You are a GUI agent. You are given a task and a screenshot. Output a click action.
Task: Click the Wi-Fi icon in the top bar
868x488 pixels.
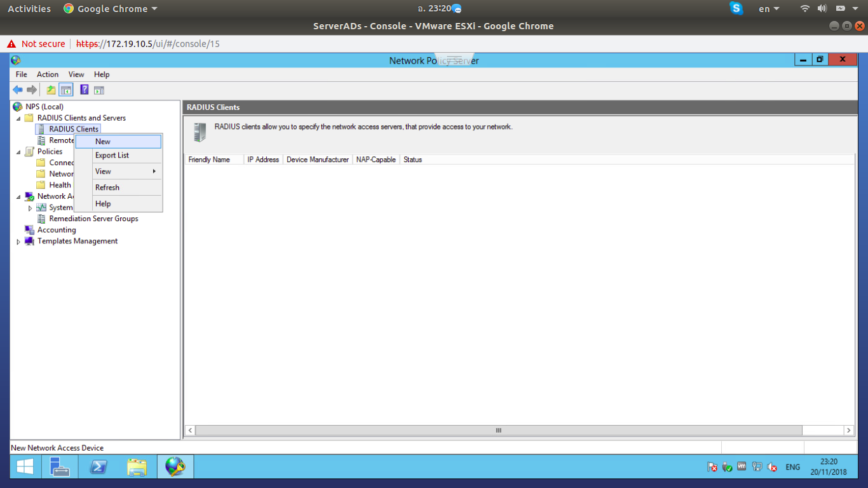point(805,8)
